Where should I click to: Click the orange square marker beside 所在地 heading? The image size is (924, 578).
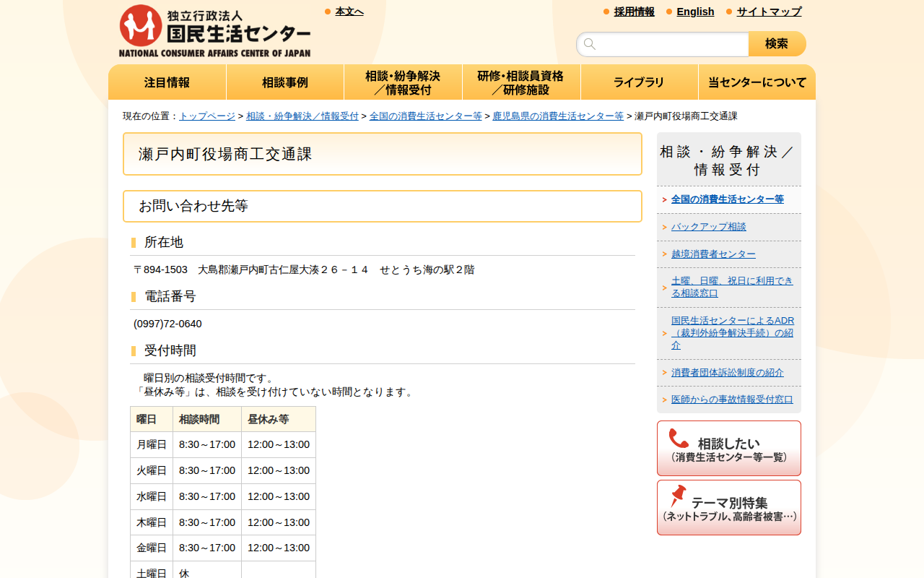pyautogui.click(x=133, y=243)
